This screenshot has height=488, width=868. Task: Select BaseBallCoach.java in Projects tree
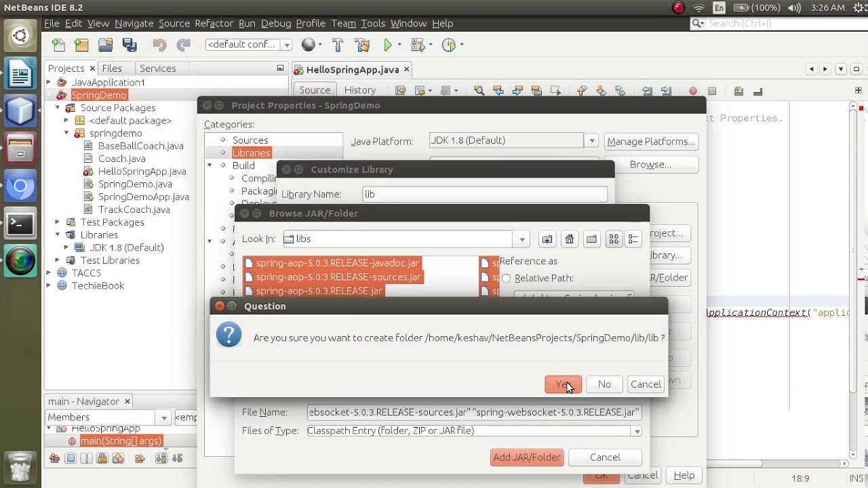(140, 146)
